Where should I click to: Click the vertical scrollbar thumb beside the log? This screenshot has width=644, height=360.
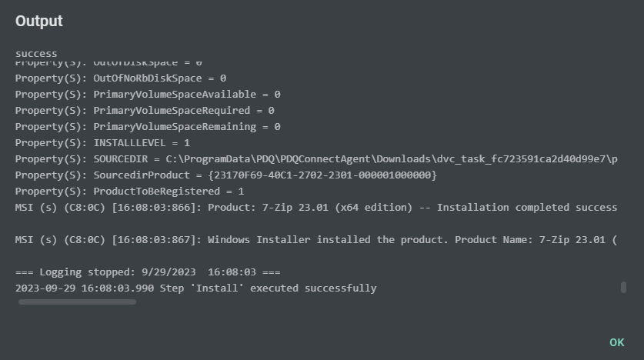tap(623, 288)
